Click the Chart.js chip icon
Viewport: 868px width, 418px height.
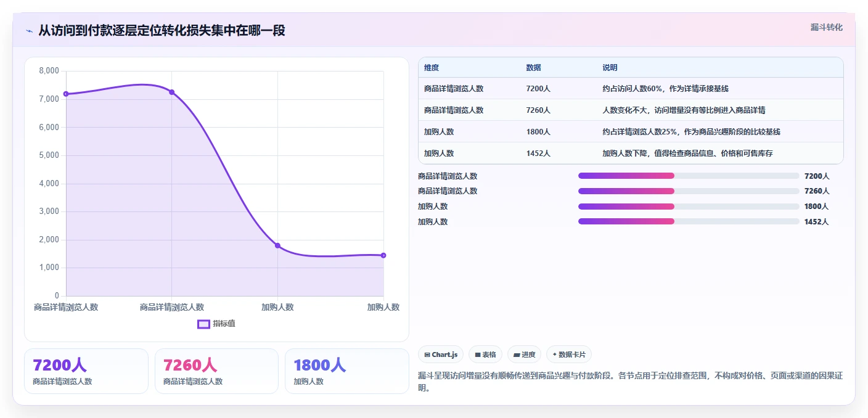[x=427, y=354]
